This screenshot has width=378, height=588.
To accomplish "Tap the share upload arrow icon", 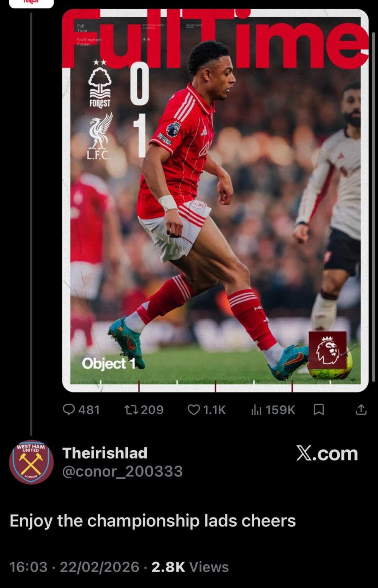I will (361, 410).
